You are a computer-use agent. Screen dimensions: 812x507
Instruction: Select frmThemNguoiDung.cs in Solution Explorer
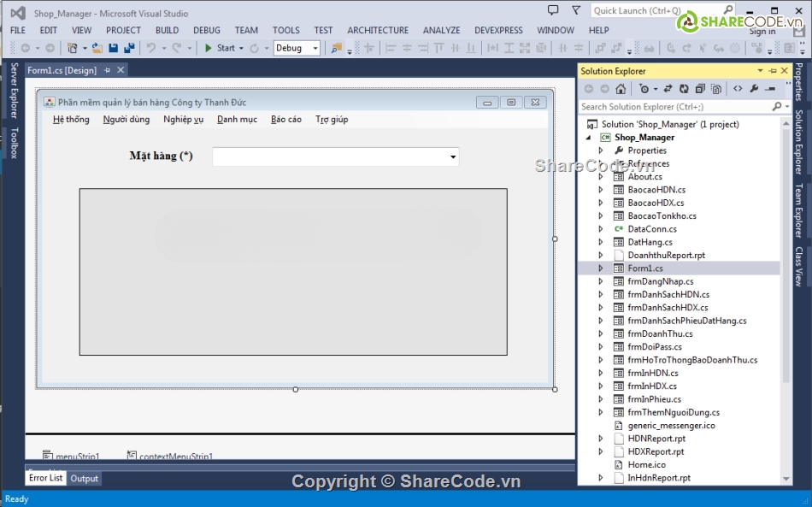pos(674,413)
